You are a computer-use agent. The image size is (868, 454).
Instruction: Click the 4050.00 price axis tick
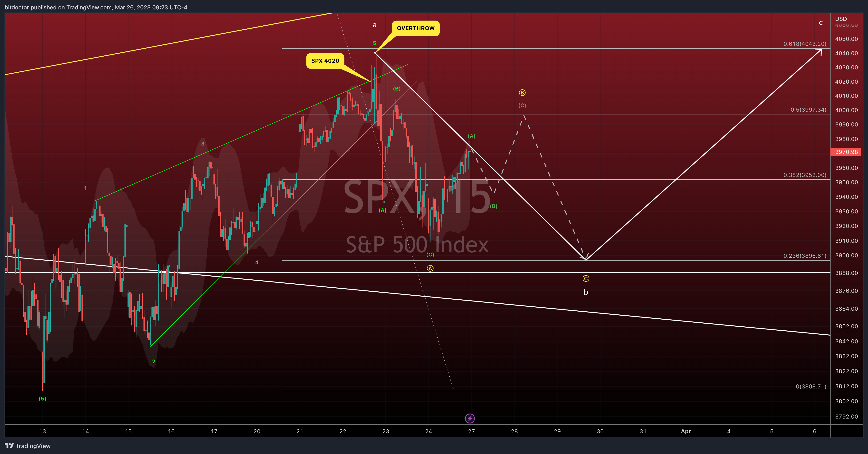click(846, 39)
